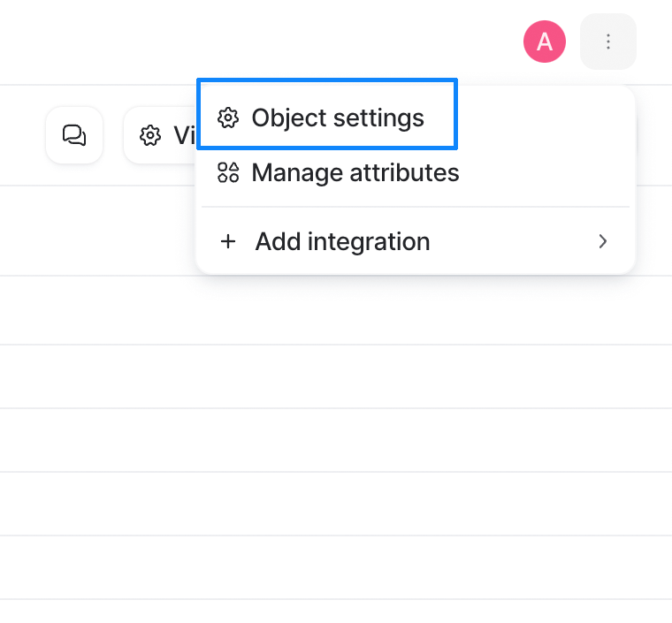Open the three-dot more options button
This screenshot has width=672, height=623.
click(607, 42)
